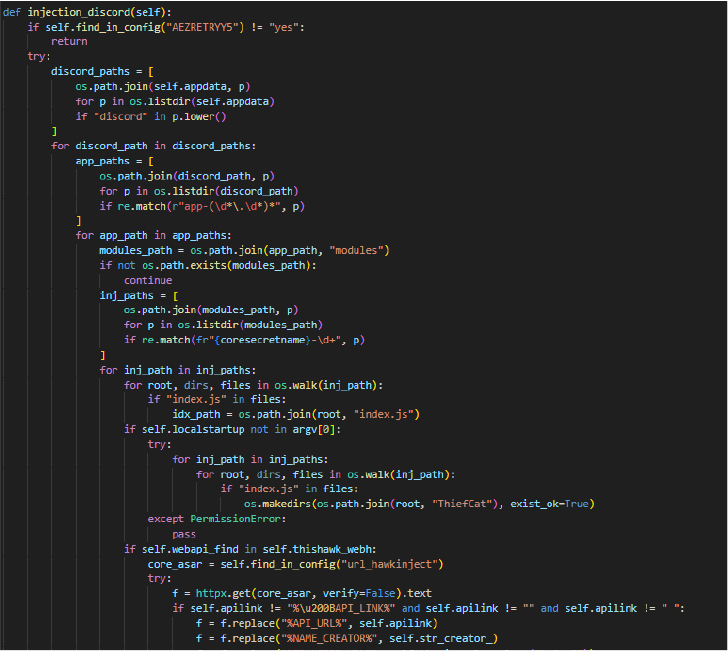Viewport: 728px width, 651px height.
Task: Select the string "url_hawkinject"
Action: pos(389,565)
